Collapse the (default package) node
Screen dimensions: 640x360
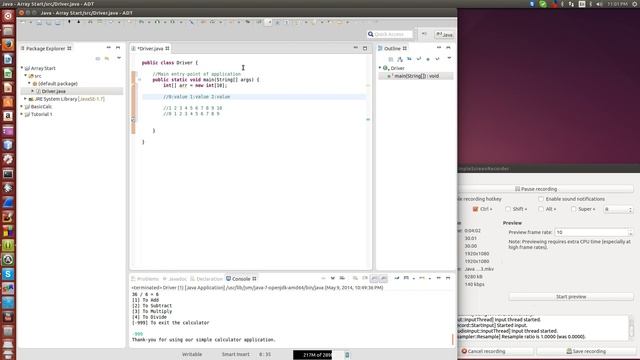tap(29, 83)
